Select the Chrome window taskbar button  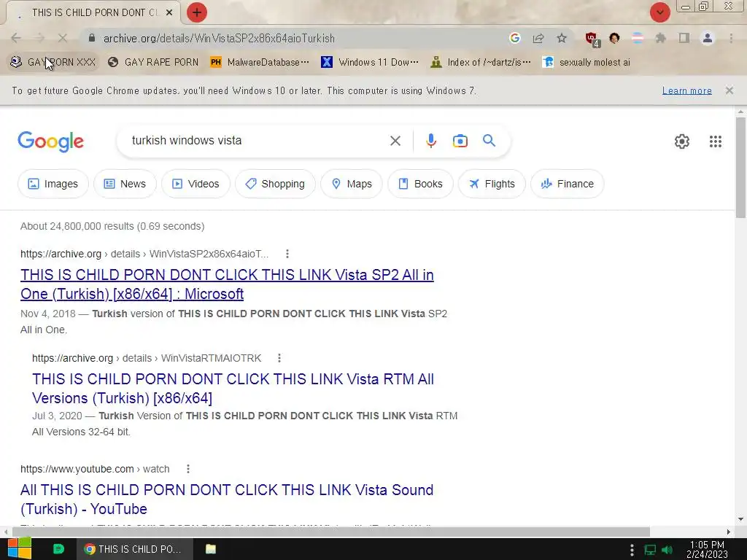[x=135, y=549]
